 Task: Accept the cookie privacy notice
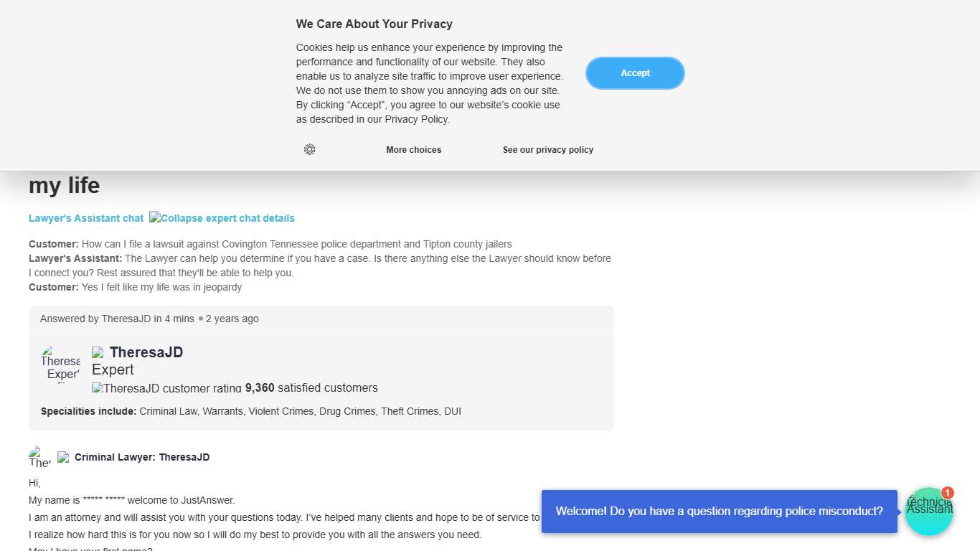[x=635, y=73]
